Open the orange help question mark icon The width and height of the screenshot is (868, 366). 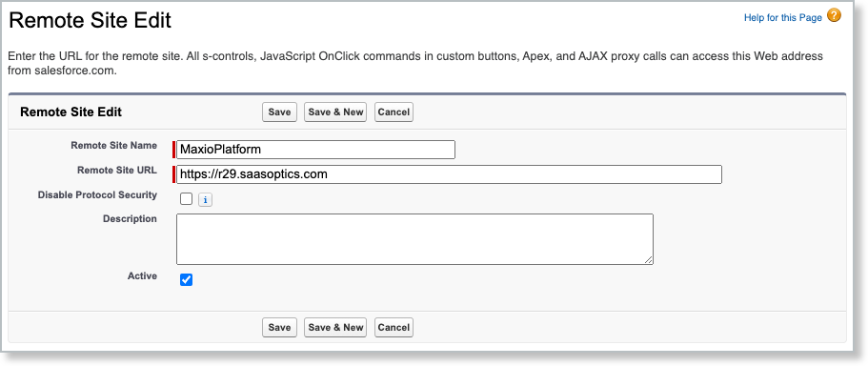834,15
